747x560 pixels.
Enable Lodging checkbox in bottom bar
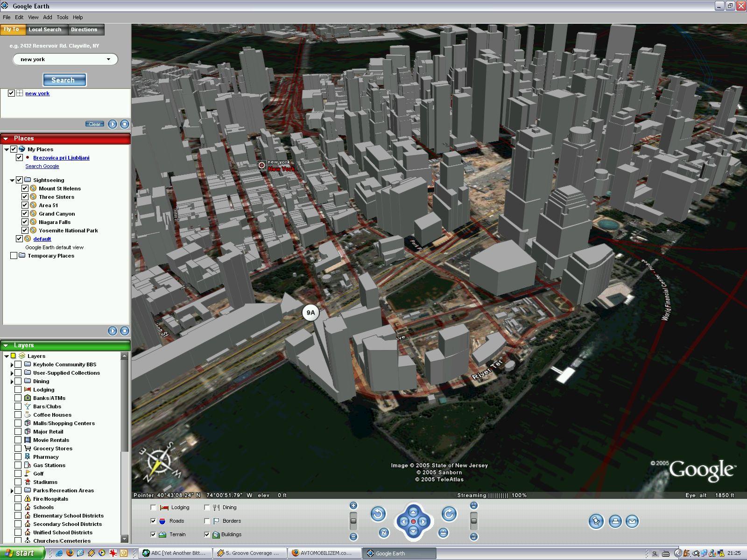coord(153,507)
